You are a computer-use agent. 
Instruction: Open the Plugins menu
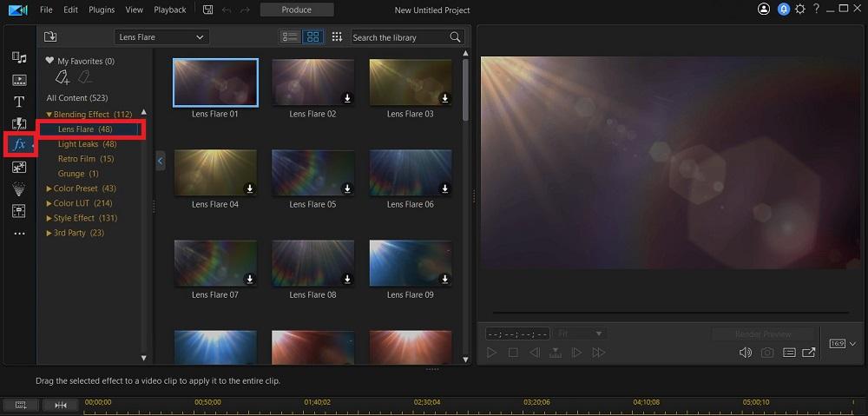click(102, 10)
